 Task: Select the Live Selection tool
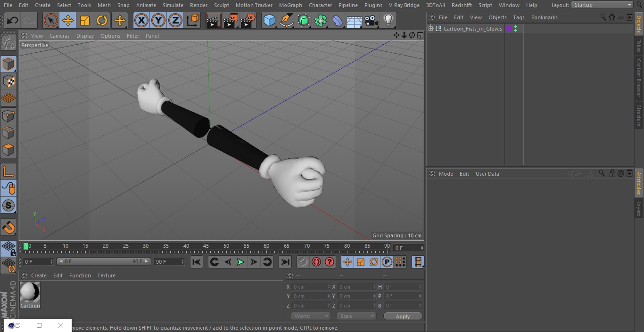pyautogui.click(x=51, y=21)
